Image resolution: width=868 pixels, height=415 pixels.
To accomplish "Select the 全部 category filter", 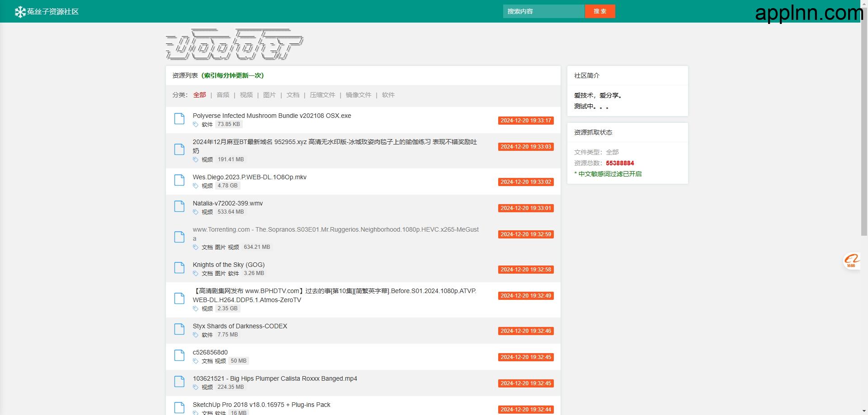I will 199,95.
